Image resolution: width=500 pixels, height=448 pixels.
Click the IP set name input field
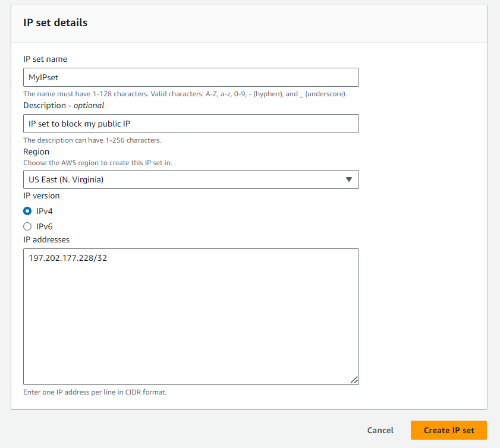click(x=191, y=77)
